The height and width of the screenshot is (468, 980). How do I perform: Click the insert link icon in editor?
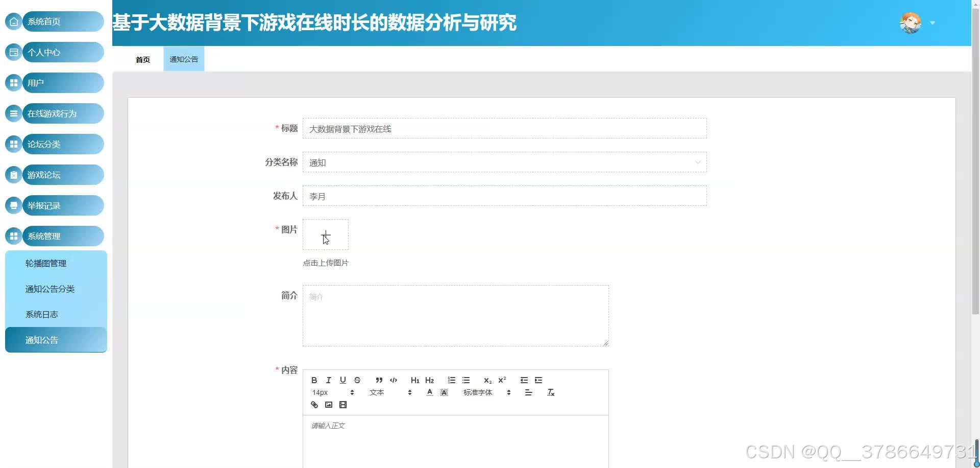(x=314, y=404)
